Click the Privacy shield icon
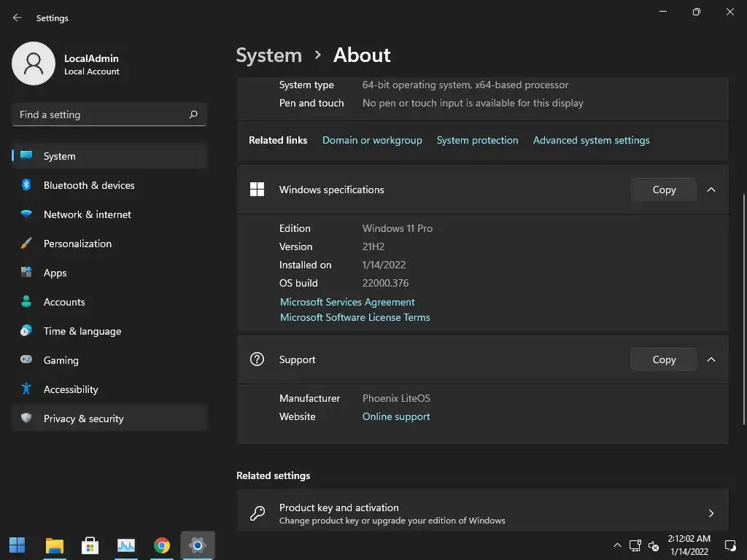Screen dimensions: 747x560 26,418
